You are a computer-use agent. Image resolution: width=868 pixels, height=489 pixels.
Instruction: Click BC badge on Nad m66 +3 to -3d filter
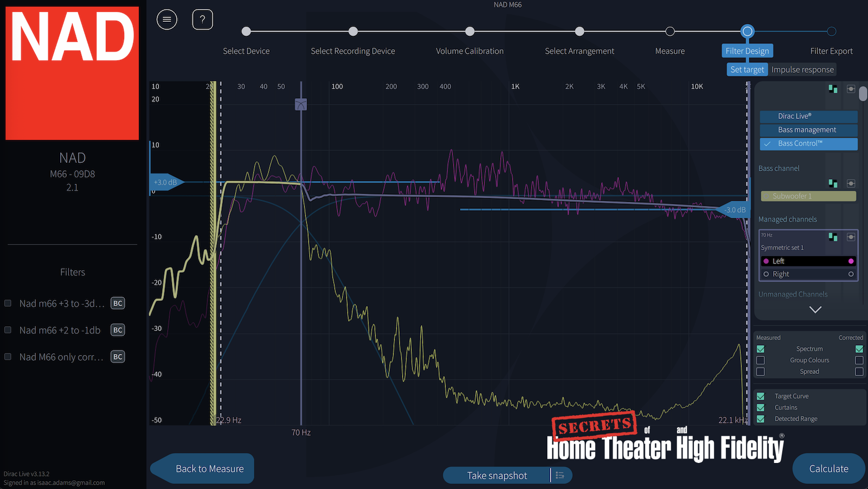point(118,303)
